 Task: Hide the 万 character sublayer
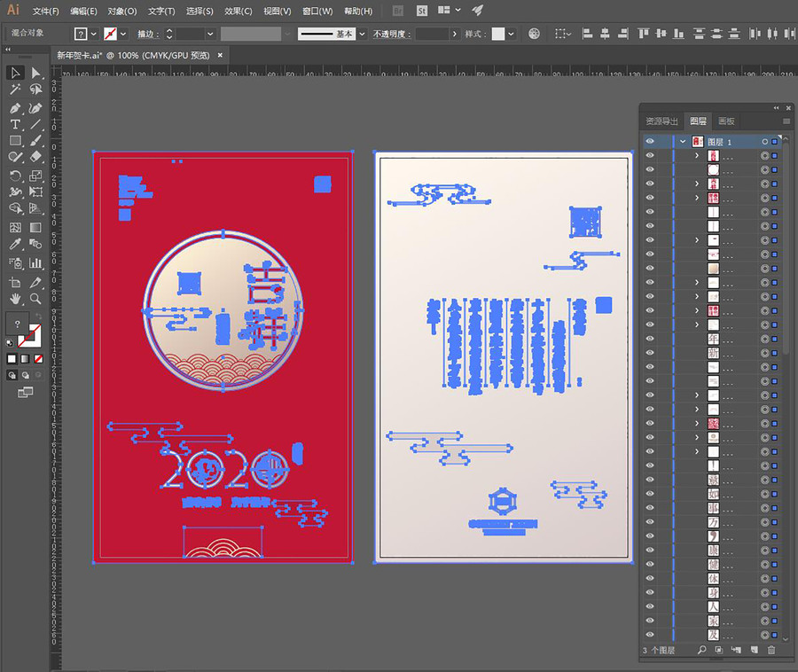pos(650,522)
